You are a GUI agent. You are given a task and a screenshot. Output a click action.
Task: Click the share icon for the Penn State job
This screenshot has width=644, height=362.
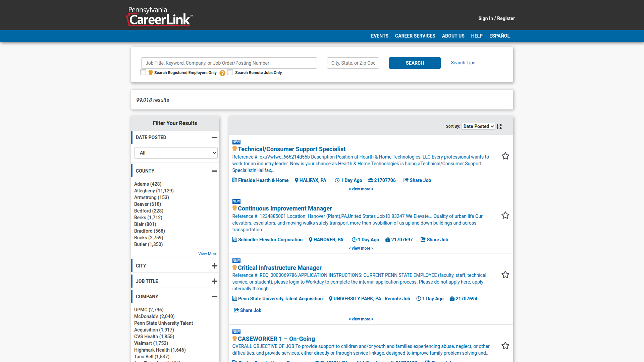point(236,310)
